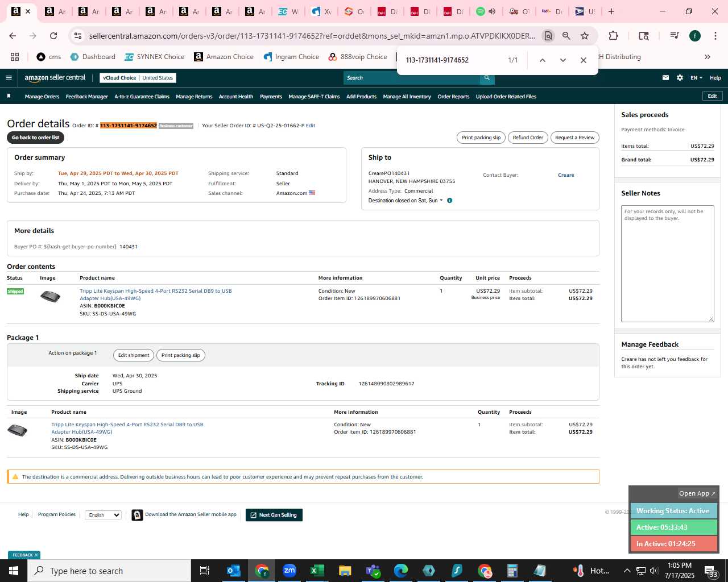The image size is (728, 582).
Task: Open the Feedback Manager menu item
Action: 87,97
